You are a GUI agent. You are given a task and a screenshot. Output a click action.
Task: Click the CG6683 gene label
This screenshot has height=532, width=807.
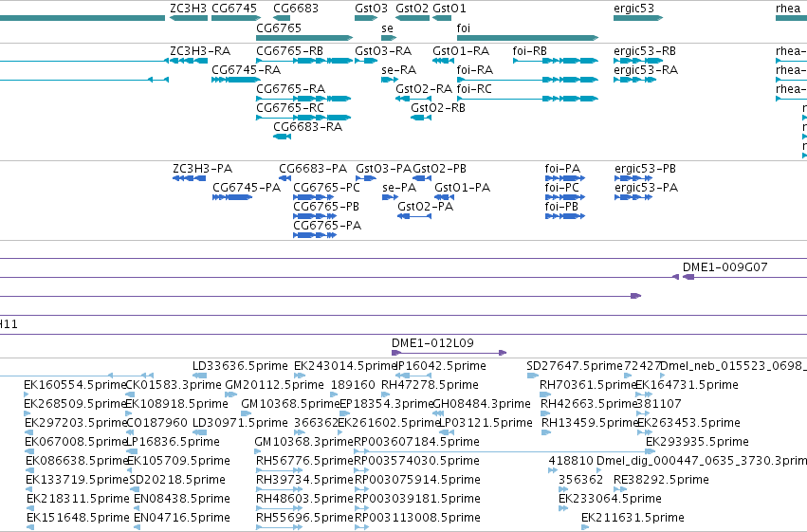pyautogui.click(x=296, y=9)
